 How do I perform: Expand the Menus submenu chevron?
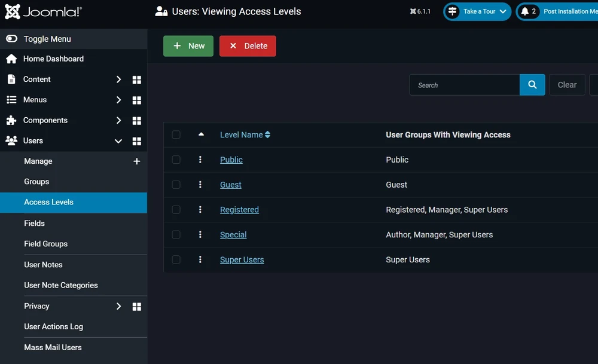[x=118, y=99]
